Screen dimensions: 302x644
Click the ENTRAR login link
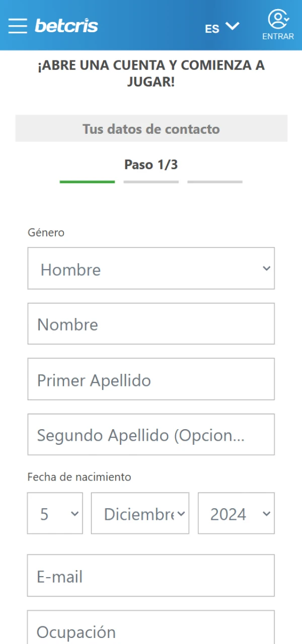pos(277,36)
